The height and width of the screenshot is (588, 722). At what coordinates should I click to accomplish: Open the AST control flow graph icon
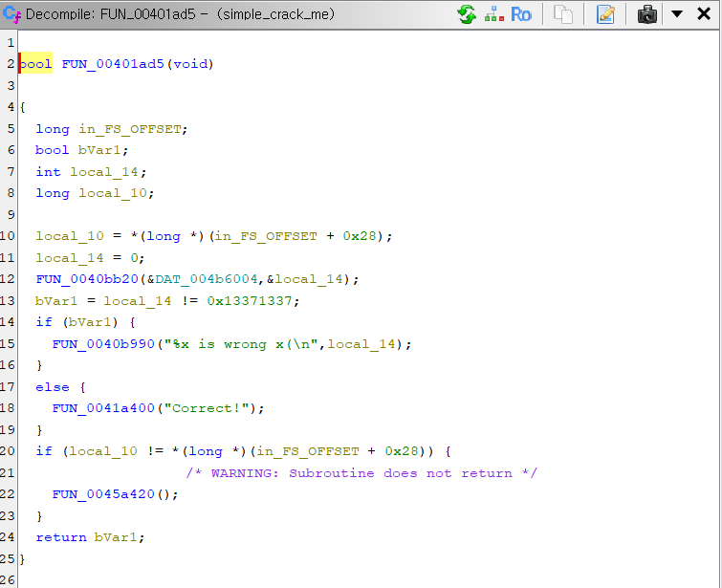click(x=494, y=14)
